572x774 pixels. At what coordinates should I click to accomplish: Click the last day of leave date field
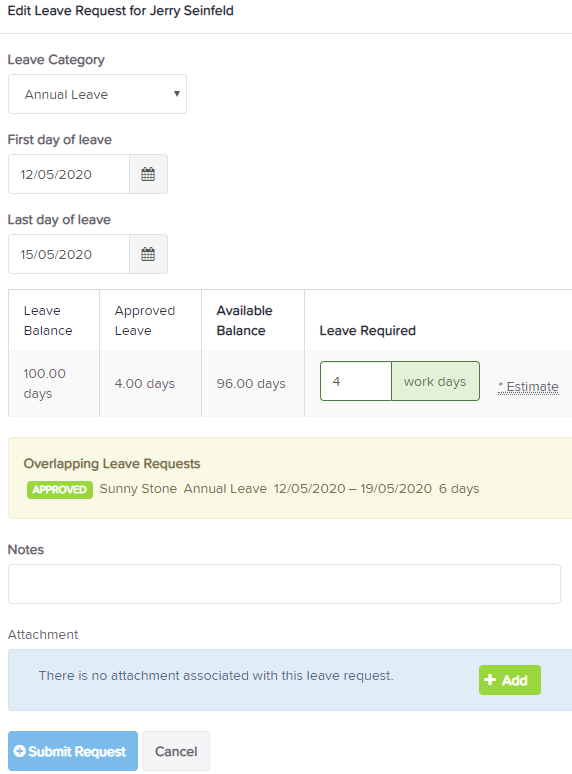(69, 254)
